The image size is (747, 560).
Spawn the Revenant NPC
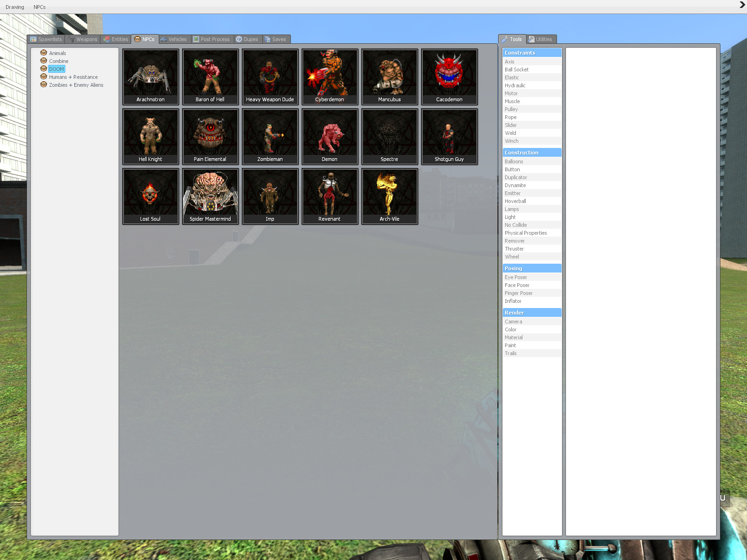tap(330, 196)
